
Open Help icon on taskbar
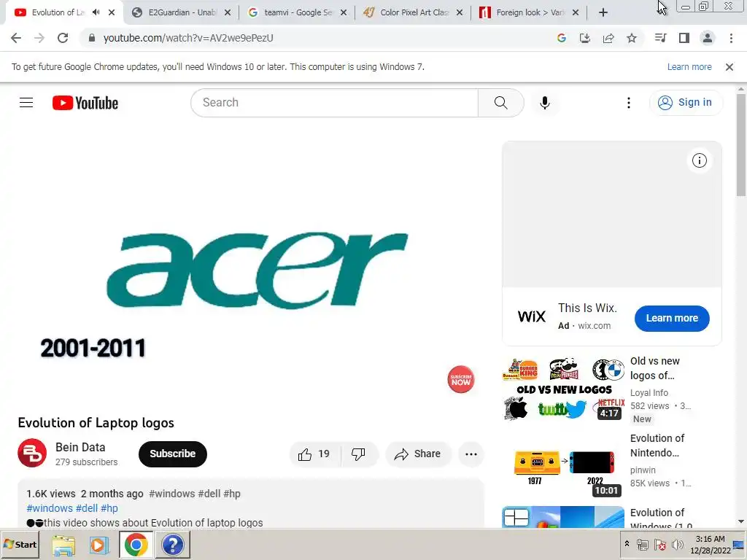pos(172,545)
